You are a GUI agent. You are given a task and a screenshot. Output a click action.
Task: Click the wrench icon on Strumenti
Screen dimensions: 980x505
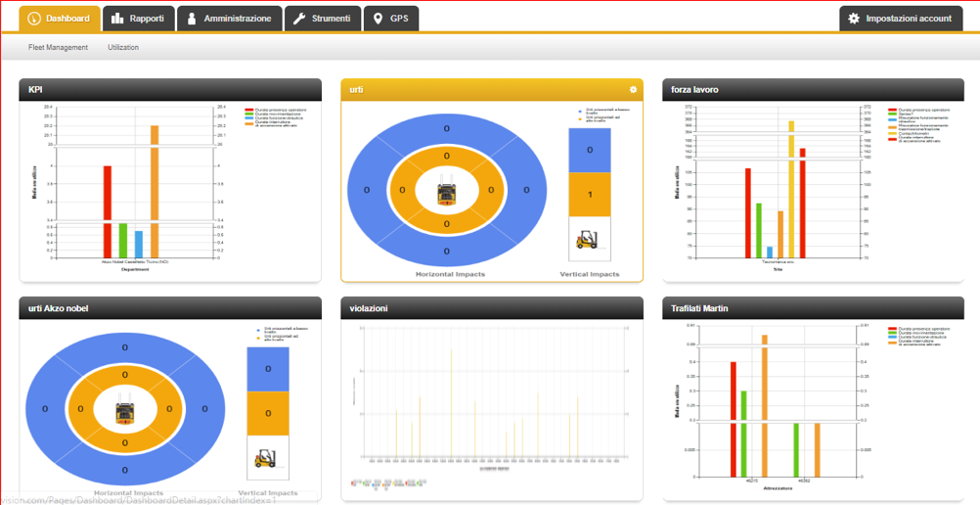[x=300, y=19]
